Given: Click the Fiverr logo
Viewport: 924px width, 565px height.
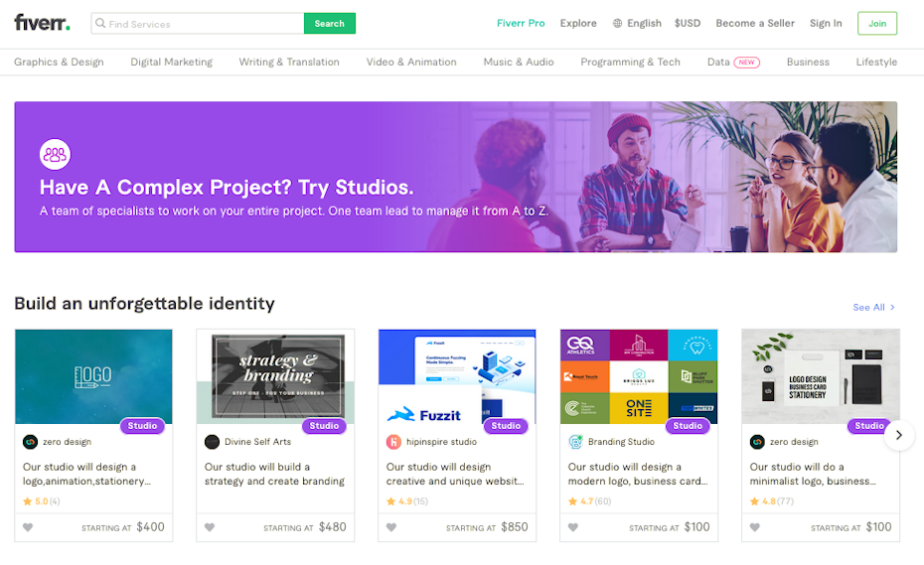Looking at the screenshot, I should point(42,23).
